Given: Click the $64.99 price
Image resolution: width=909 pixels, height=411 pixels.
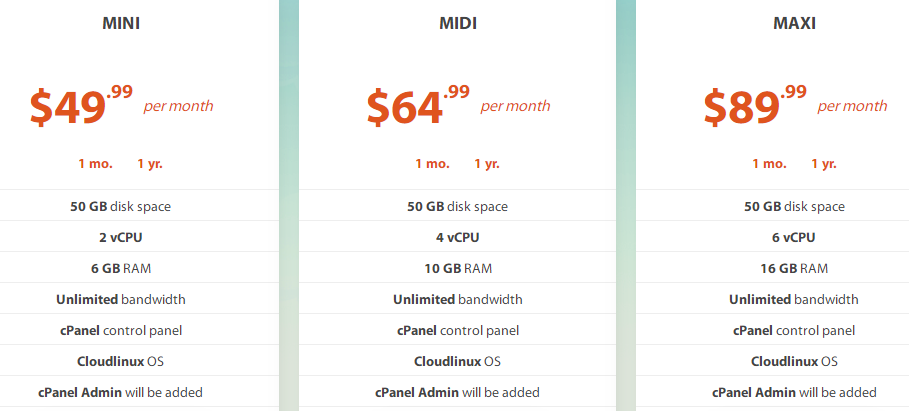Looking at the screenshot, I should click(418, 105).
